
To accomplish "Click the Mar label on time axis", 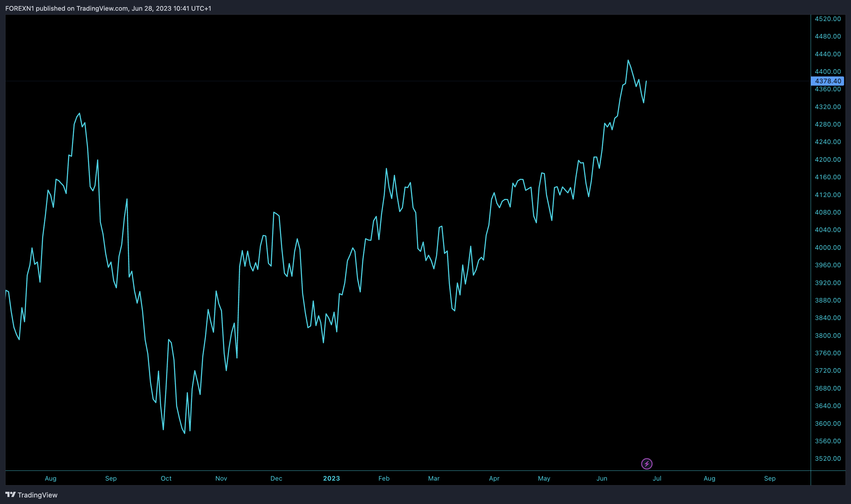I will point(434,479).
